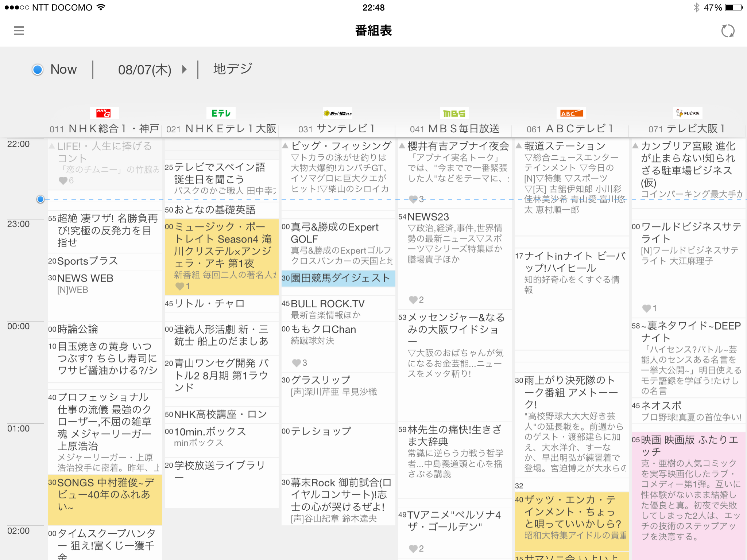
Task: Open ナイトinナイト ビーバップ!ハイヒール program
Action: 572,299
